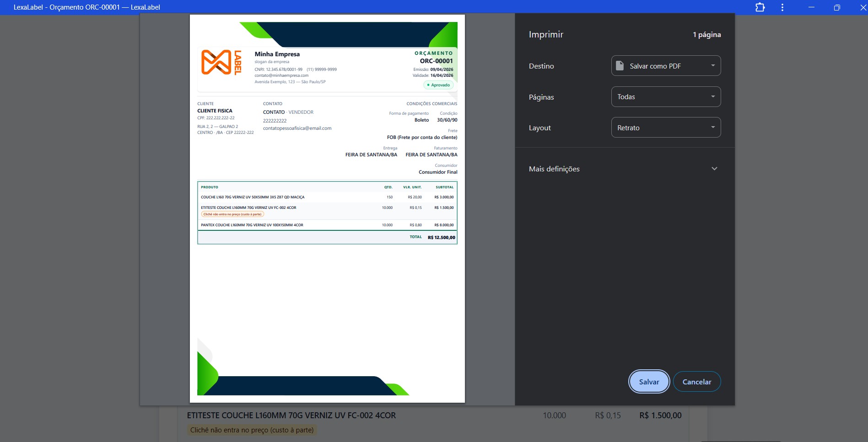The image size is (868, 442).
Task: Click the 30/60/90 condition value in preview
Action: [x=447, y=120]
